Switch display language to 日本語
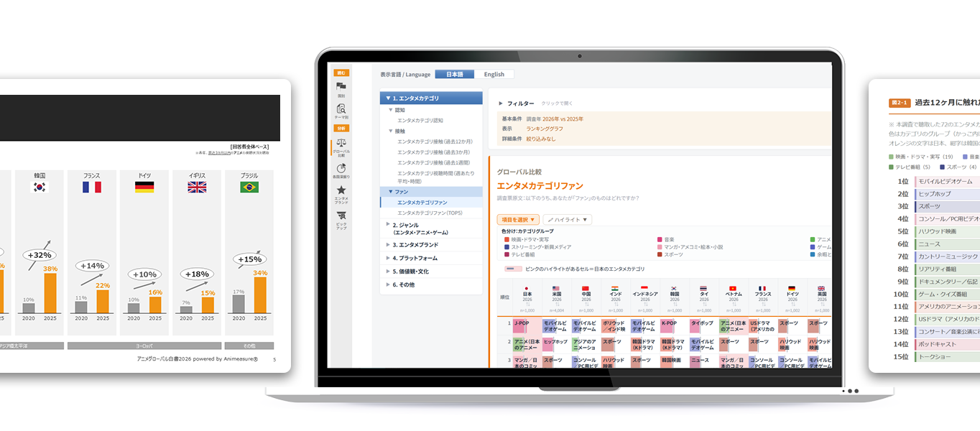This screenshot has height=431, width=980. [x=455, y=74]
